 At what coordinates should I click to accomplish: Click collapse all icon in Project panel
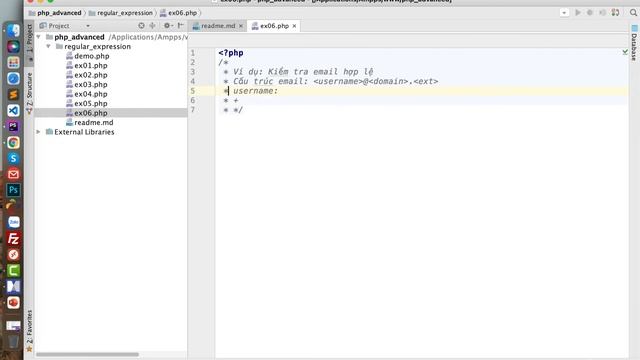click(152, 26)
